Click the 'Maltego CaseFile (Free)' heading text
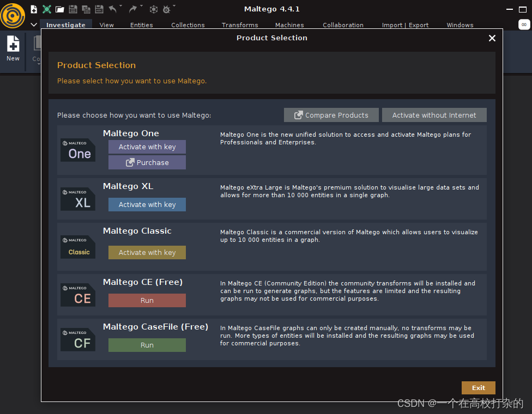 [x=156, y=326]
